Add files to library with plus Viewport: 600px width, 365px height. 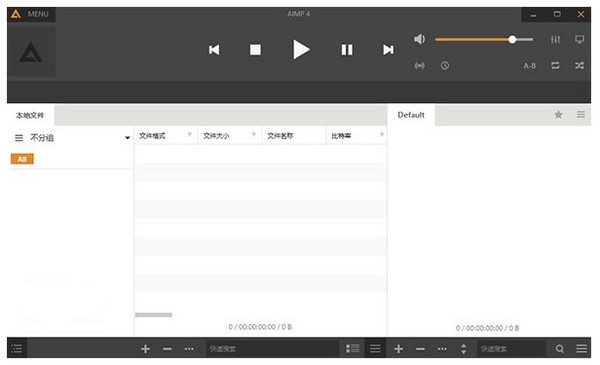(x=145, y=349)
